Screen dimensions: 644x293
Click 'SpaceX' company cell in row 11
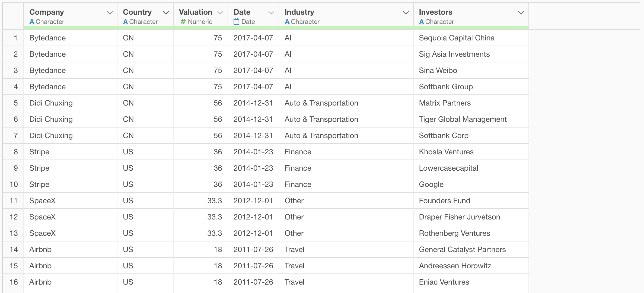point(70,201)
